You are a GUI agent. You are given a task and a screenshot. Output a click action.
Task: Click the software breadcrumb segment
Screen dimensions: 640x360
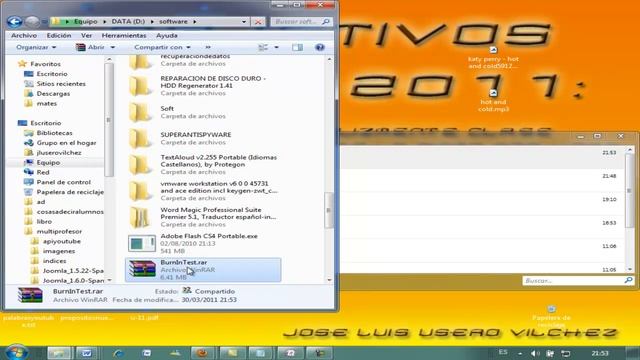[173, 22]
